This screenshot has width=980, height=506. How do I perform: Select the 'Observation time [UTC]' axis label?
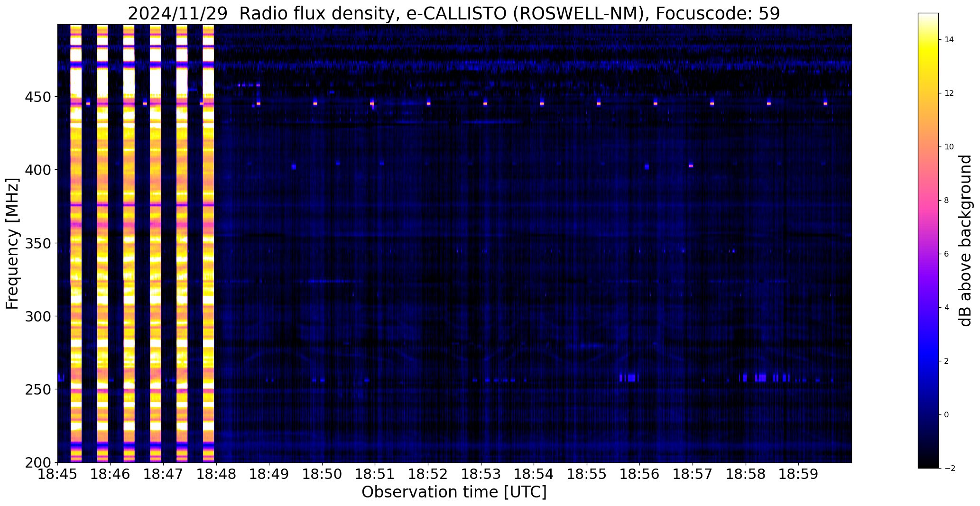pyautogui.click(x=454, y=492)
